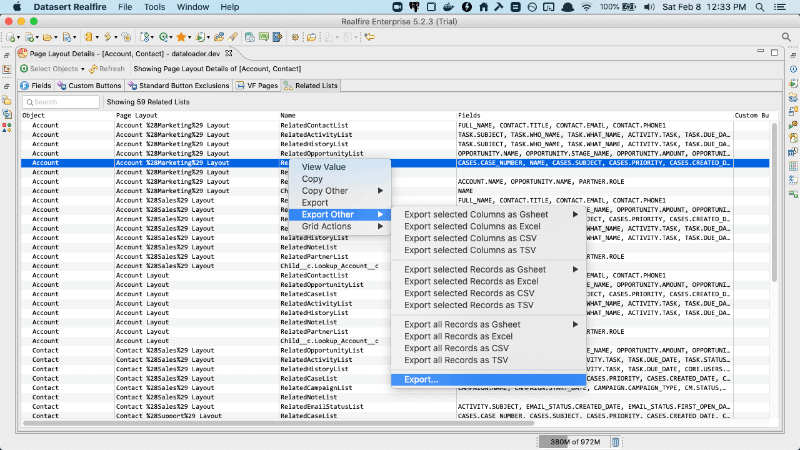Open the dropdown arrow beside lightning icon
Image resolution: width=800 pixels, height=450 pixels.
point(116,38)
